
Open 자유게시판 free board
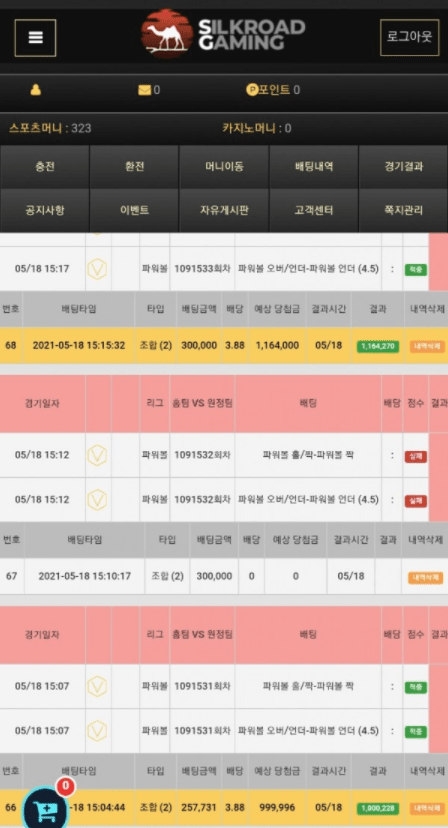224,210
